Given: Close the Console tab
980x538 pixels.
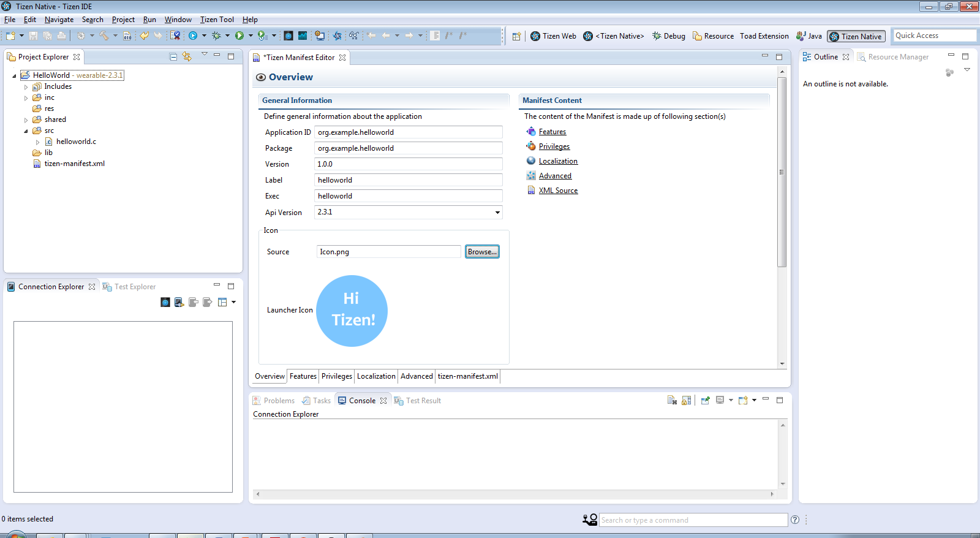Looking at the screenshot, I should point(383,401).
